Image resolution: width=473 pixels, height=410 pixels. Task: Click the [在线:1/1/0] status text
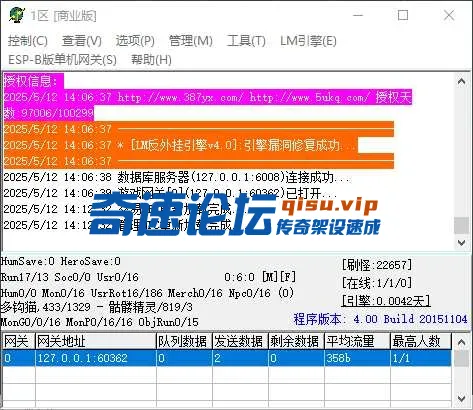click(377, 283)
